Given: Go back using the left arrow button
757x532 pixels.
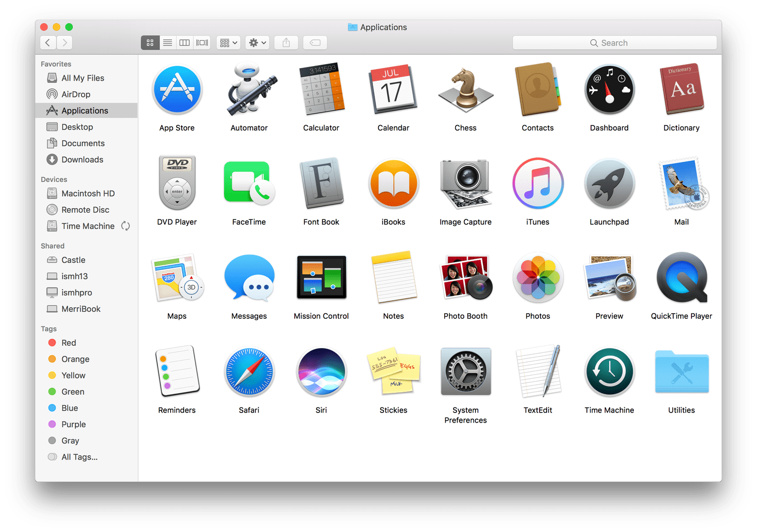Looking at the screenshot, I should tap(48, 43).
